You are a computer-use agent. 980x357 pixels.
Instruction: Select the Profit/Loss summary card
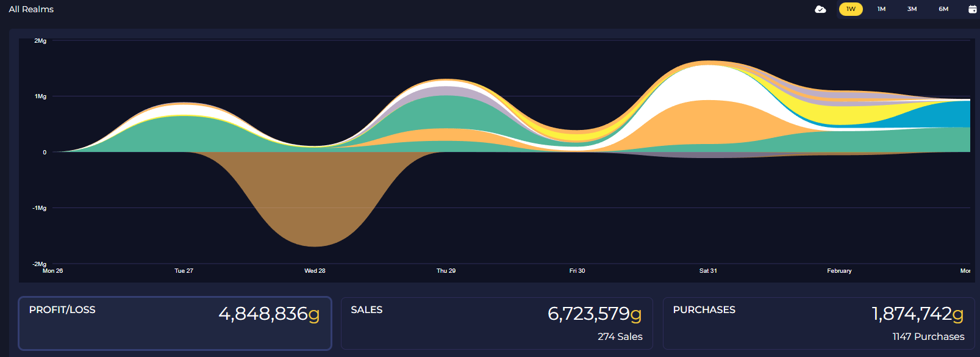pos(175,323)
